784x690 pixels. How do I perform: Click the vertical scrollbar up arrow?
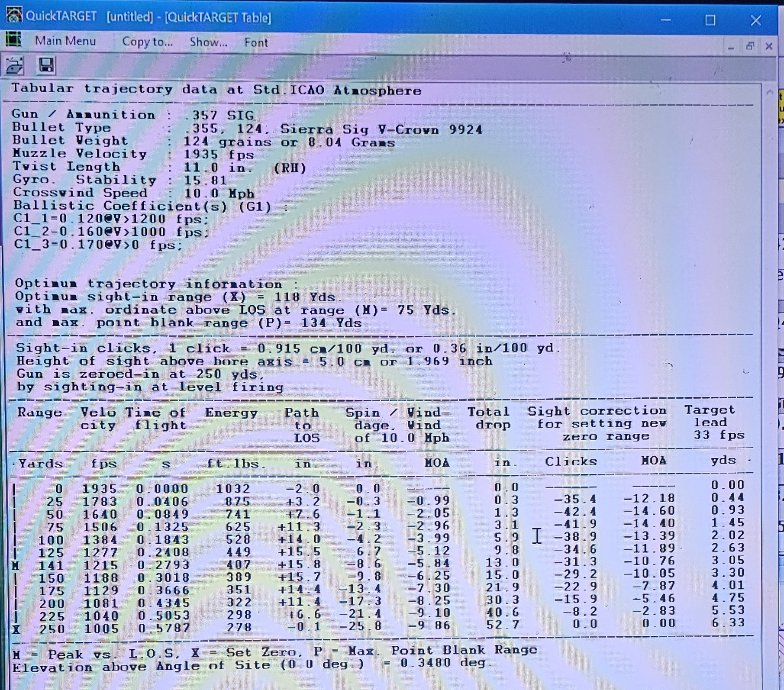[x=770, y=92]
